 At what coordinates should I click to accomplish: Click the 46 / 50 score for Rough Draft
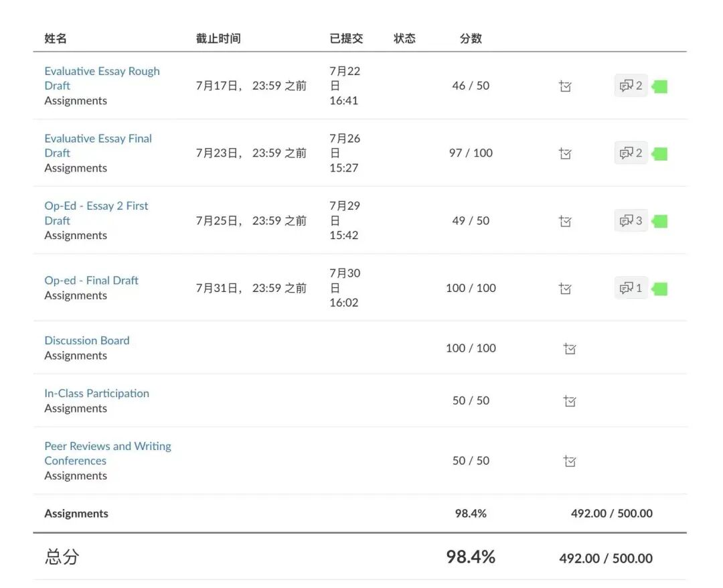coord(471,86)
